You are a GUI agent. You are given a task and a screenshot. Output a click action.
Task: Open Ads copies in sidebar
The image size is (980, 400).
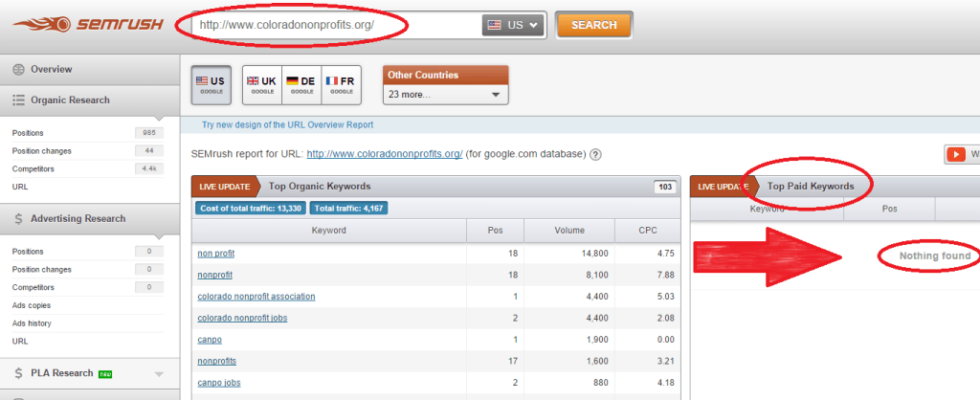tap(32, 305)
